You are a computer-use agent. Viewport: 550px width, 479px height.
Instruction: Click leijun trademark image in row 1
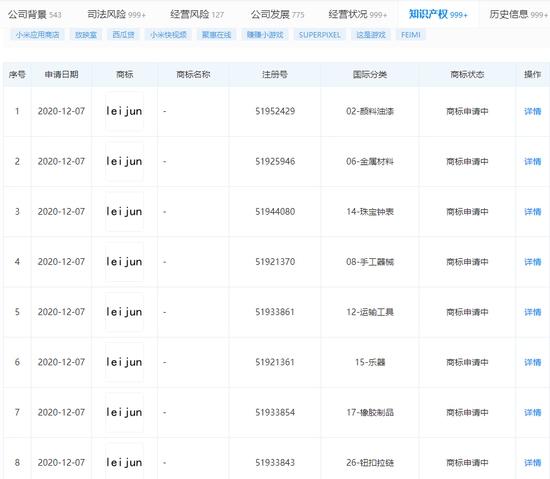pos(125,112)
